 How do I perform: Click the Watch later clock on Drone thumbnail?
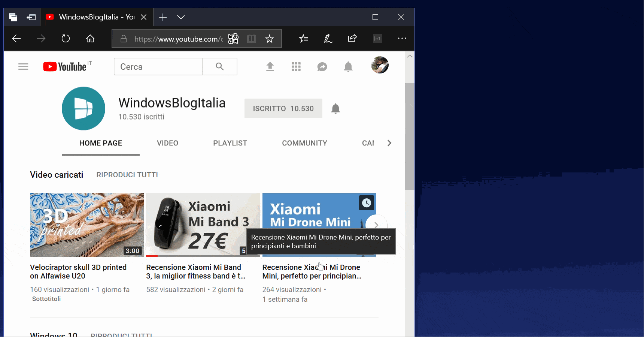coord(367,203)
